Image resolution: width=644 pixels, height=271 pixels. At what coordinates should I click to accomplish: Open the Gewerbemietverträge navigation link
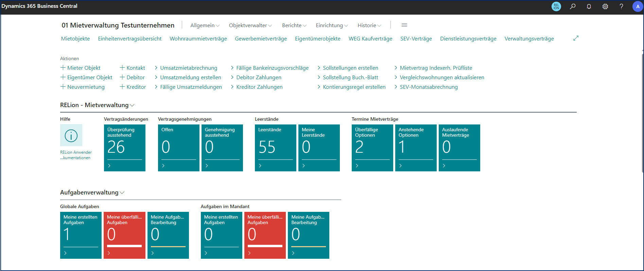click(261, 39)
